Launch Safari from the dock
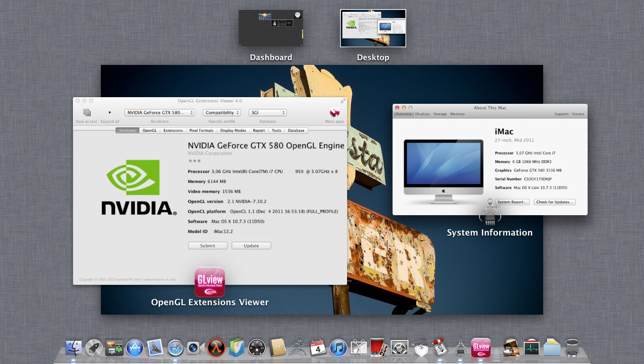The image size is (644, 364). click(175, 348)
